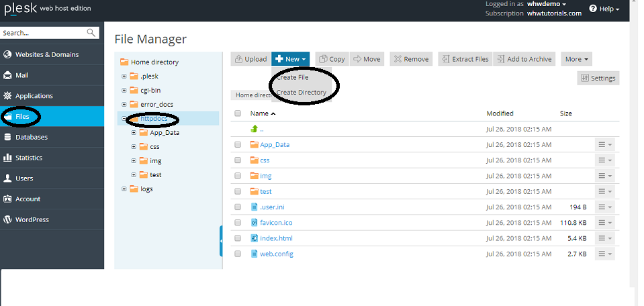Screen dimensions: 644x306
Task: Open the More dropdown menu
Action: [576, 59]
